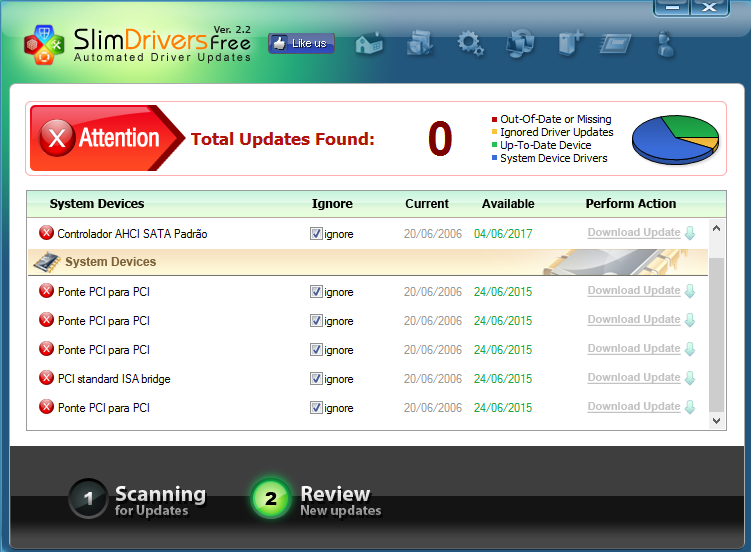This screenshot has width=751, height=552.
Task: Click red X icon beside PCI standard ISA bridge
Action: [46, 378]
